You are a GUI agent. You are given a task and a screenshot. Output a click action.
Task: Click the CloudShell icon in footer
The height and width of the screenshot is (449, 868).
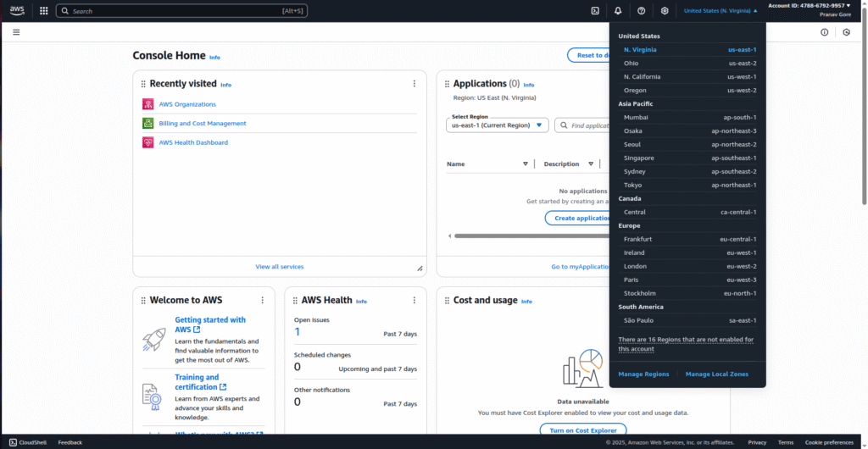pos(13,442)
